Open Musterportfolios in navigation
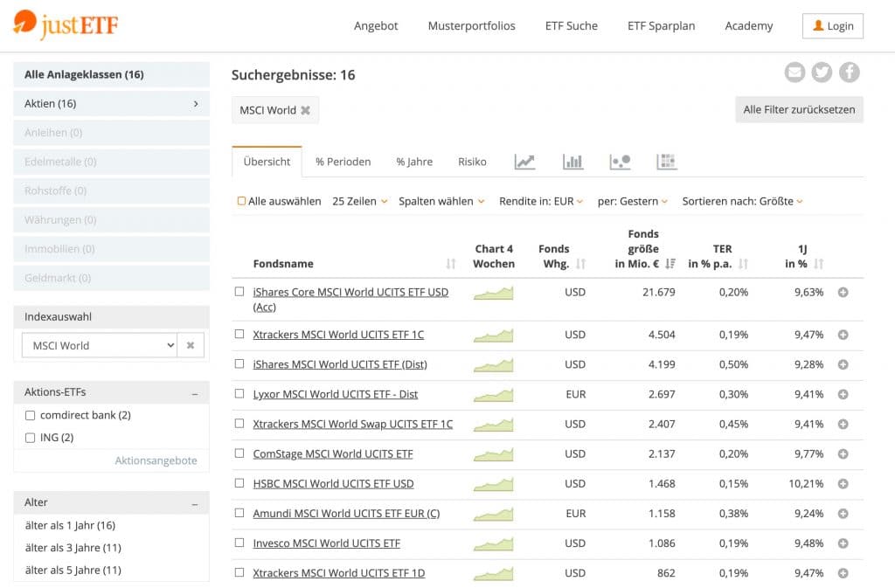 471,25
